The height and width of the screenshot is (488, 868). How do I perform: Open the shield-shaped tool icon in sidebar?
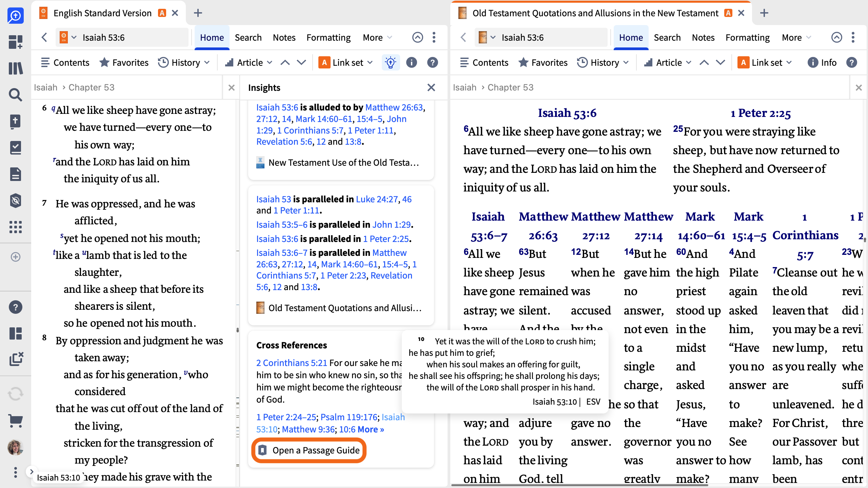(x=16, y=200)
